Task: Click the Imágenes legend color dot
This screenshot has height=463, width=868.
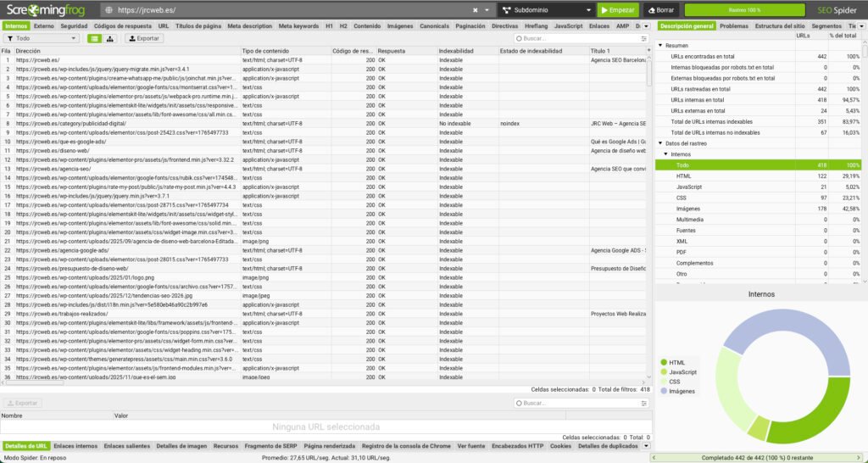Action: [x=664, y=391]
